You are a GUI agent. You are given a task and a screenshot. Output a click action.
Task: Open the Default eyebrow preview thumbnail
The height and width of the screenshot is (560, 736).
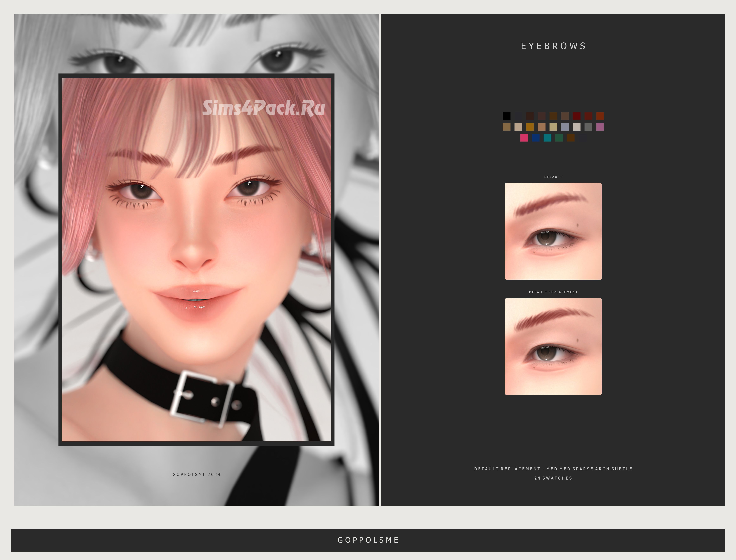coord(553,231)
